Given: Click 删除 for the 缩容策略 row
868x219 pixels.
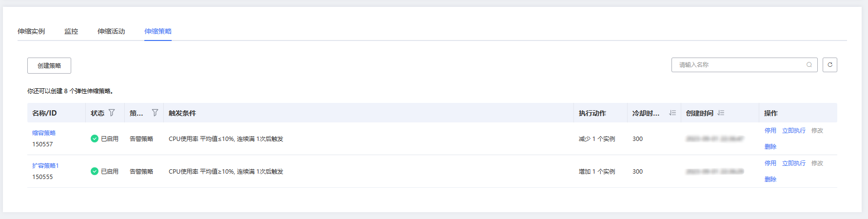Looking at the screenshot, I should point(770,146).
